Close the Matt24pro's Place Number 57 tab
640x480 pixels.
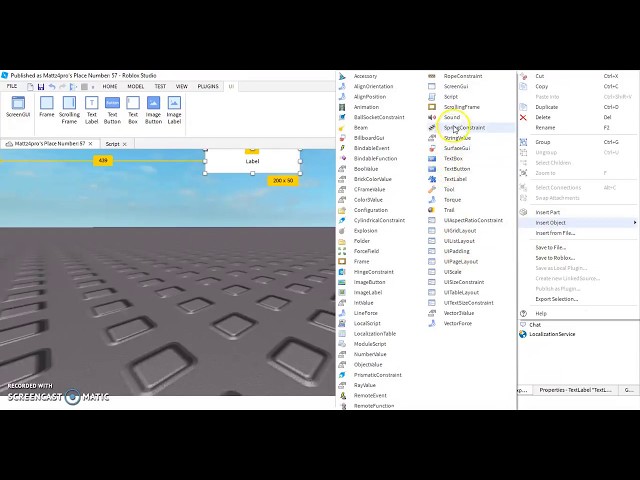(91, 144)
